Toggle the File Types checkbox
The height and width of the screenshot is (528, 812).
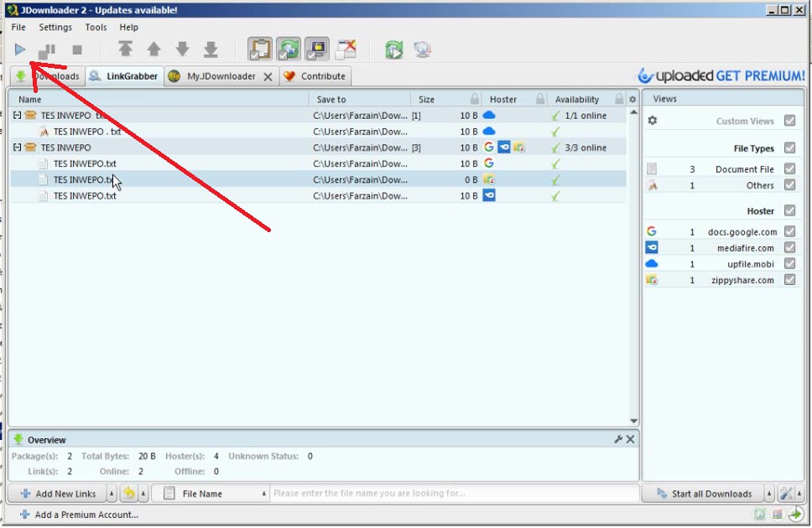(x=789, y=148)
